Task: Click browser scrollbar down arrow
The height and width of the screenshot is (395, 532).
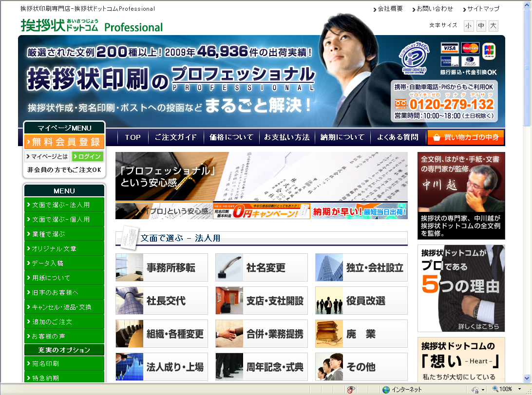Action: tap(527, 378)
